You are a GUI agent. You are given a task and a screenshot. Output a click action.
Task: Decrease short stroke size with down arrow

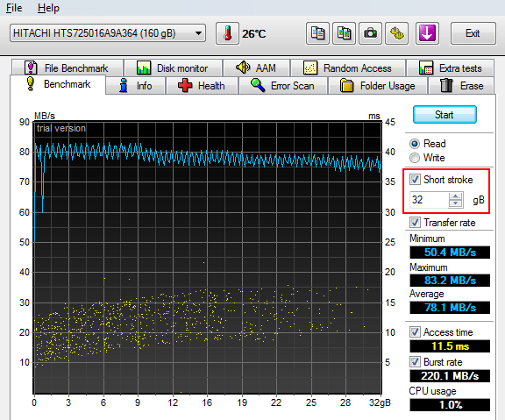tap(455, 203)
